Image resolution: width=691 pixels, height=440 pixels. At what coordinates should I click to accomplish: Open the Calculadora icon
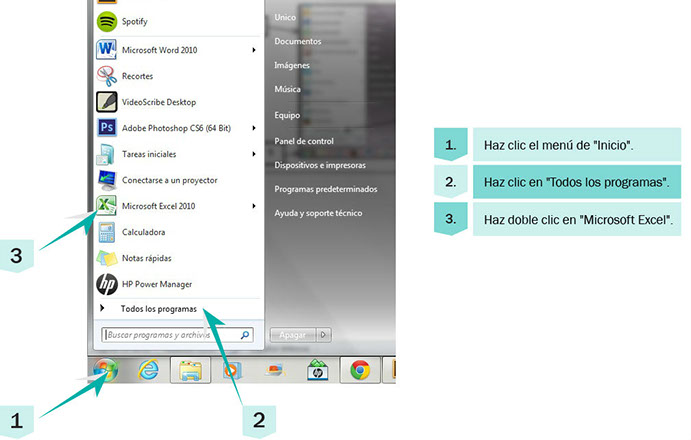(107, 232)
